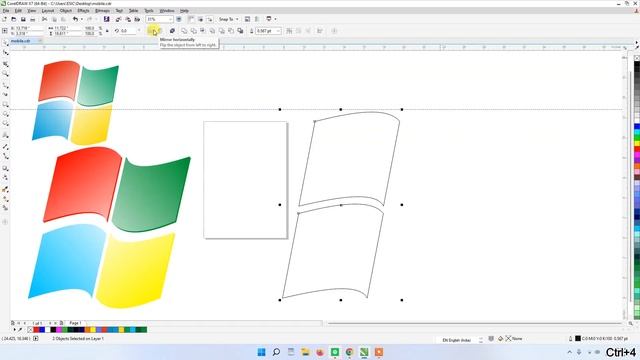Click the Weld shaping icon
The height and width of the screenshot is (360, 640).
[184, 31]
